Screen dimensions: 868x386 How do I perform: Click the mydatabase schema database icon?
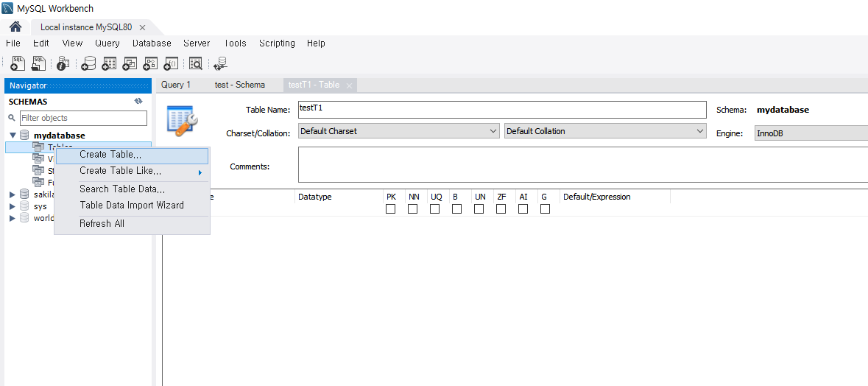click(x=24, y=135)
